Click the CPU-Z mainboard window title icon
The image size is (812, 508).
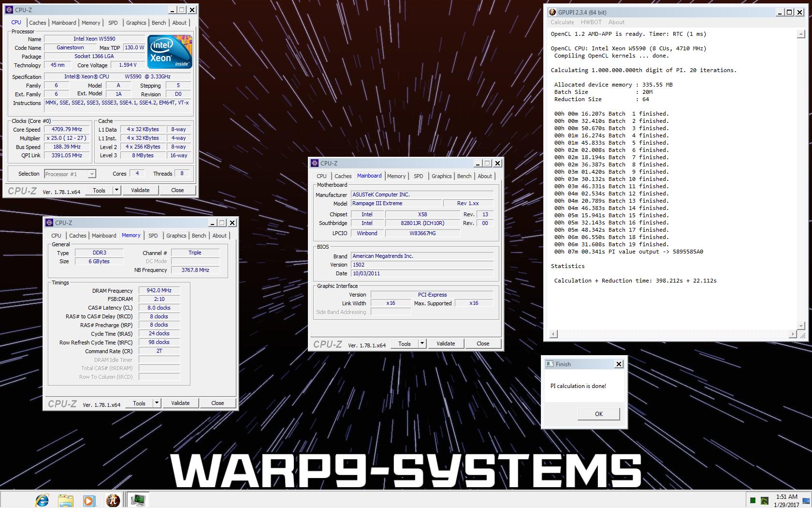coord(315,163)
